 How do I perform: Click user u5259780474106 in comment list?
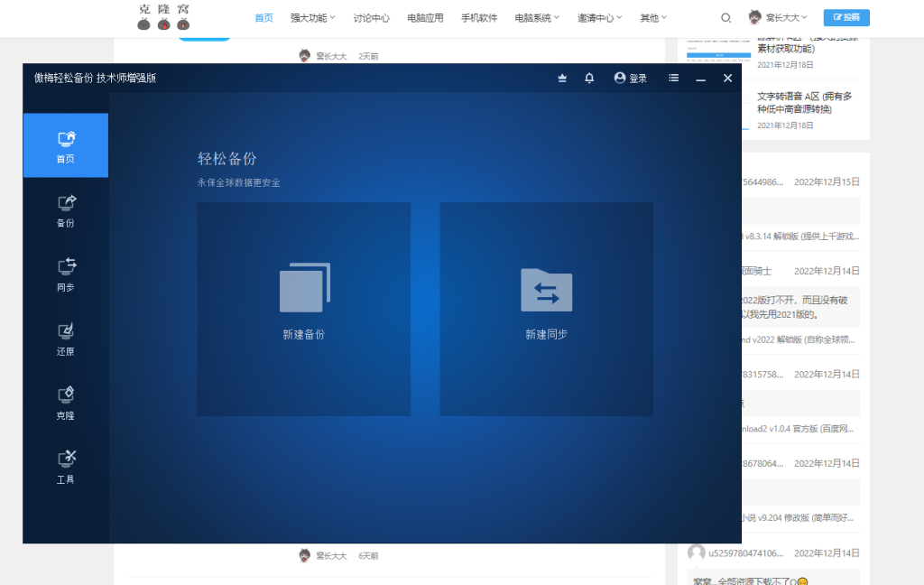click(x=746, y=553)
